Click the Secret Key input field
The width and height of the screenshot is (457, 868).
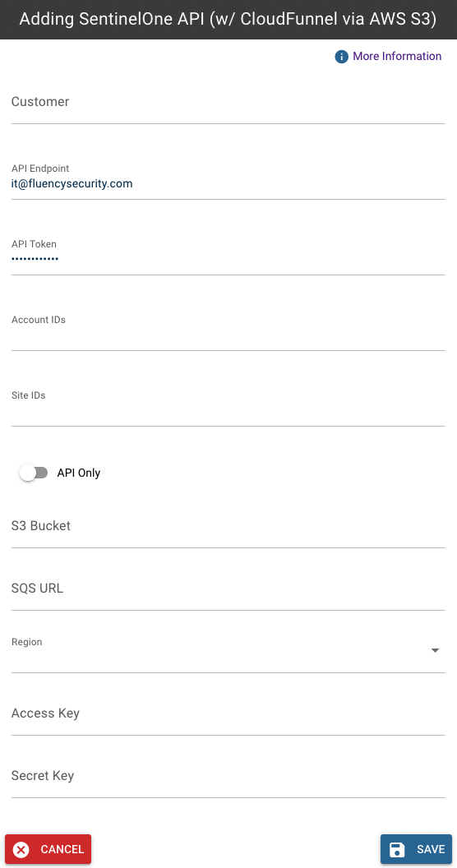coord(228,778)
